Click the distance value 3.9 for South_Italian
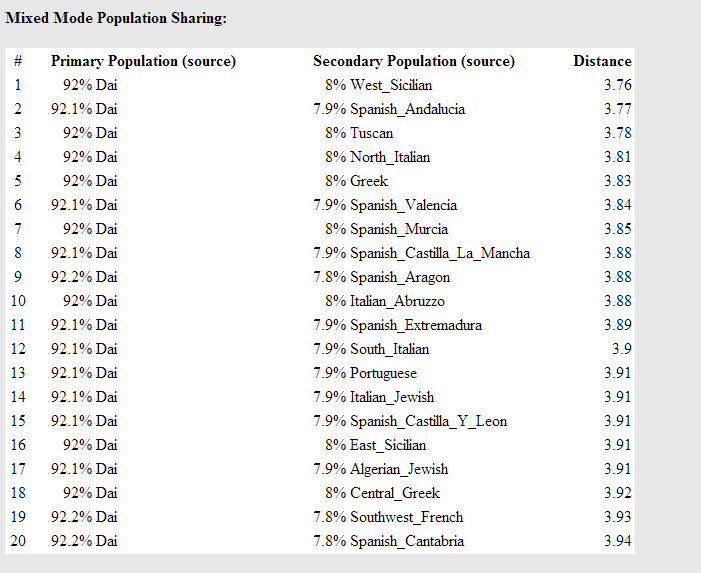This screenshot has height=573, width=701. pos(622,349)
